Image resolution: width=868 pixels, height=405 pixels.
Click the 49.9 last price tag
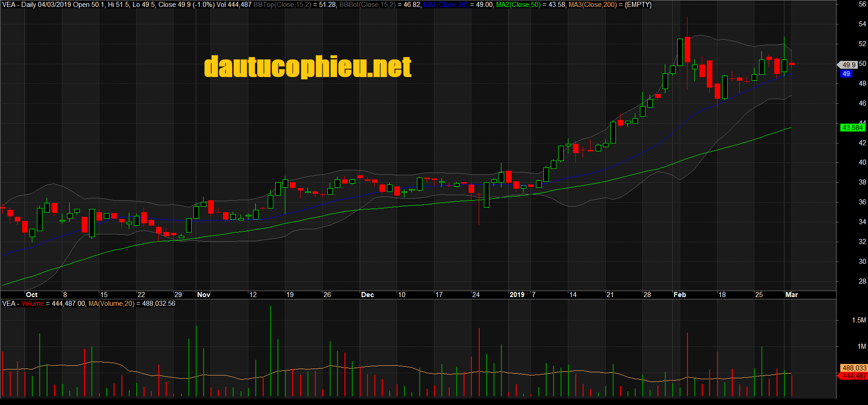(x=848, y=65)
